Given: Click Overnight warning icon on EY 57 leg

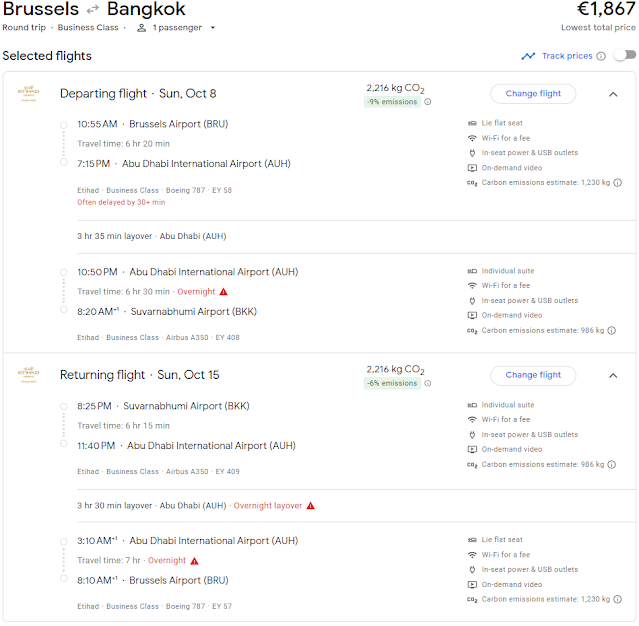Looking at the screenshot, I should pos(194,561).
